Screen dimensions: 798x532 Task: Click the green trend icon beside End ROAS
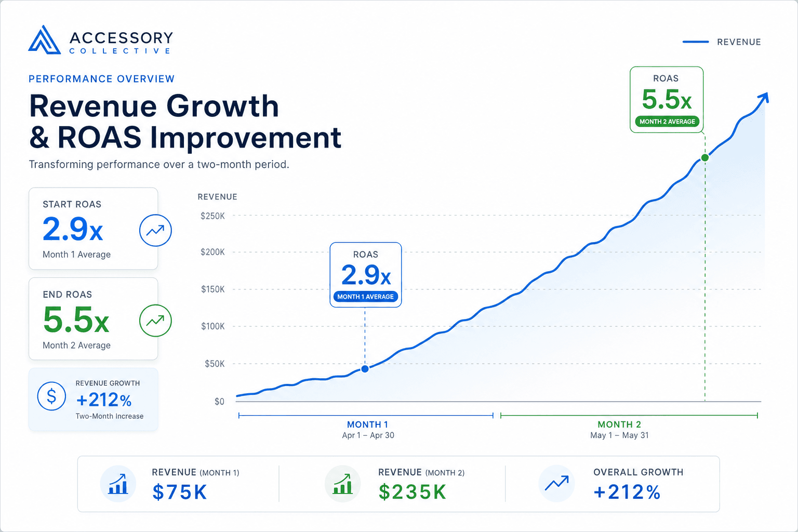155,321
